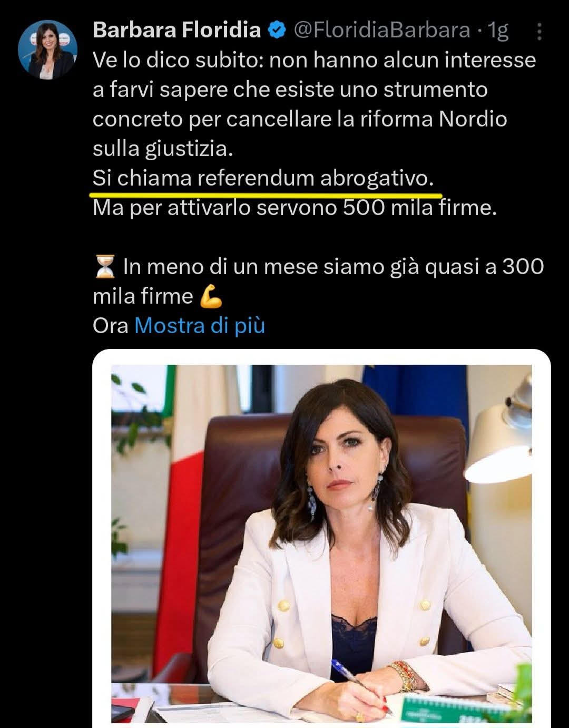Screen dimensions: 569x728
Task: Open the Barbara Floridia display name
Action: pos(177,31)
